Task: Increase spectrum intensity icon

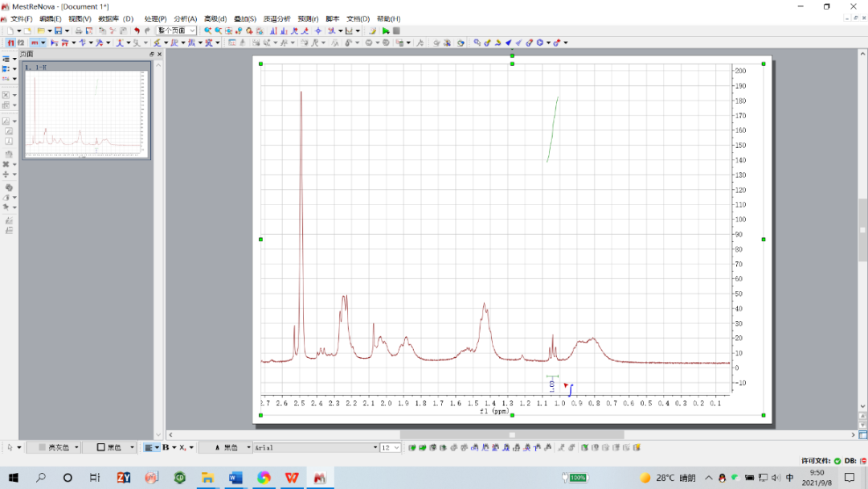Action: pyautogui.click(x=273, y=31)
